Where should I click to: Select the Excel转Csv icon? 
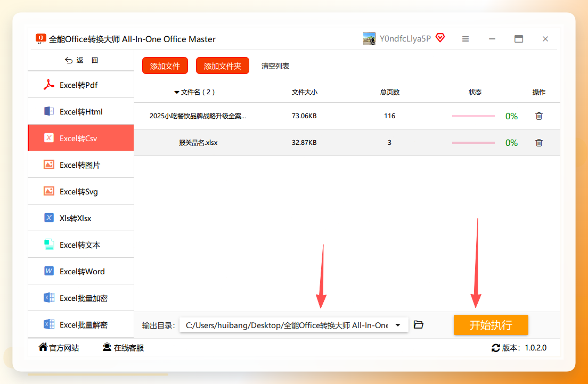49,138
